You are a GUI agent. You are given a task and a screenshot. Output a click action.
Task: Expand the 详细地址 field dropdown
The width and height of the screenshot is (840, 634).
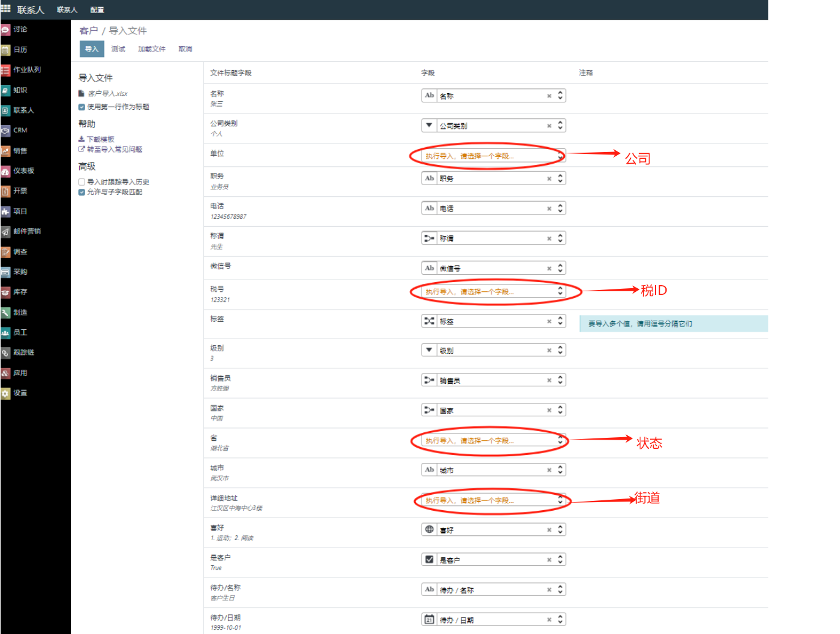(x=492, y=500)
